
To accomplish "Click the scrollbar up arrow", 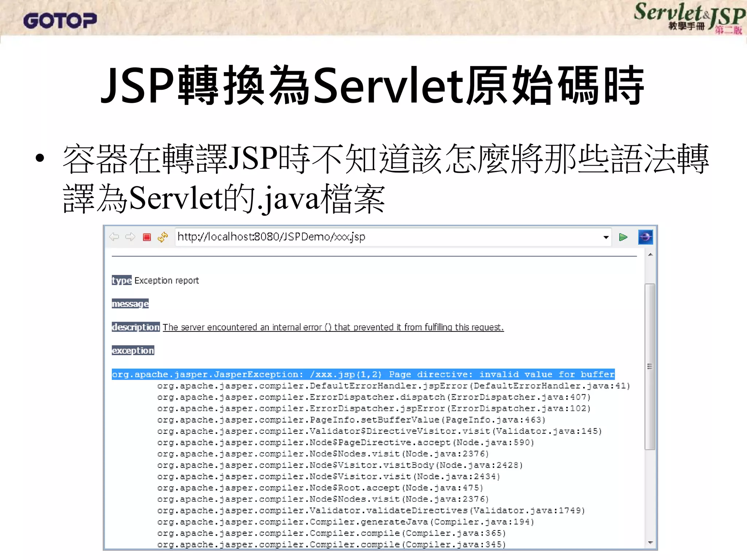I will coord(650,254).
